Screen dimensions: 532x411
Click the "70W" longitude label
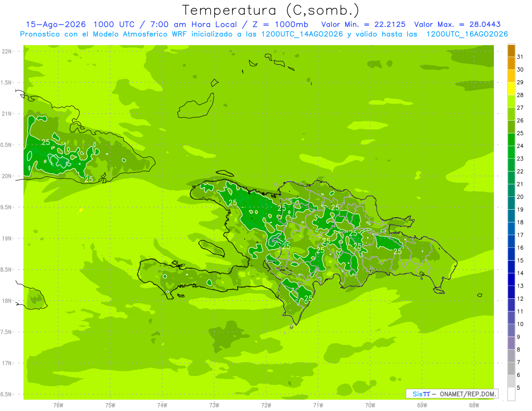[370, 405]
